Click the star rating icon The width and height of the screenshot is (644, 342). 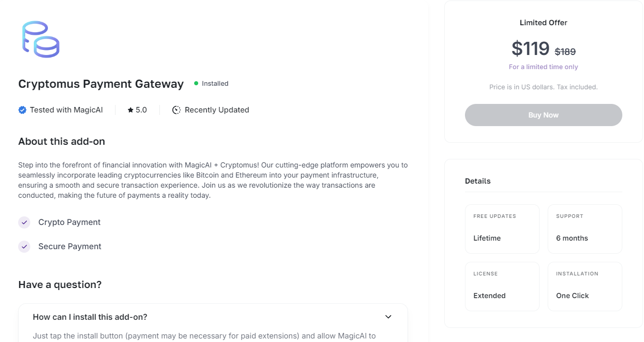tap(131, 110)
